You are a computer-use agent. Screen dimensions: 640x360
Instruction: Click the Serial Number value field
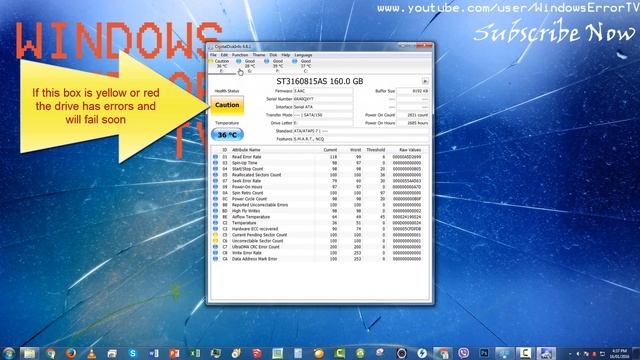(323, 99)
